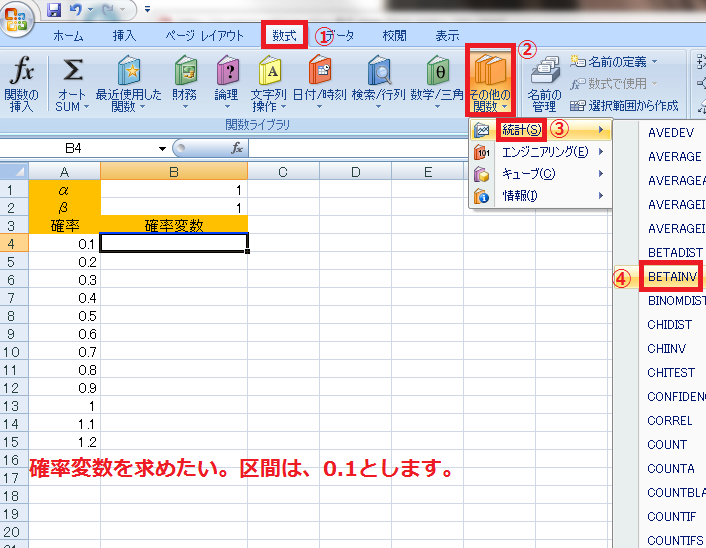Select cell A4 containing 0.1
Screen dimensions: 706x548
pos(64,244)
